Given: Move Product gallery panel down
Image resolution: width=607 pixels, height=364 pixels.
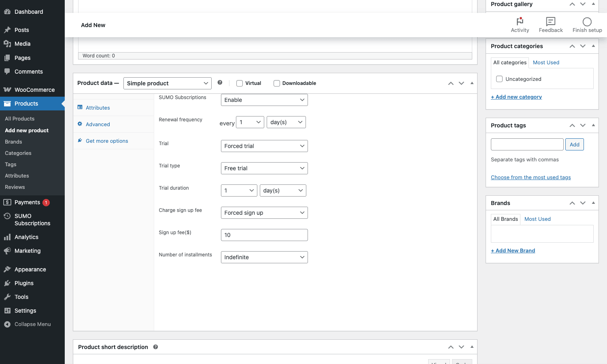Looking at the screenshot, I should tap(583, 4).
